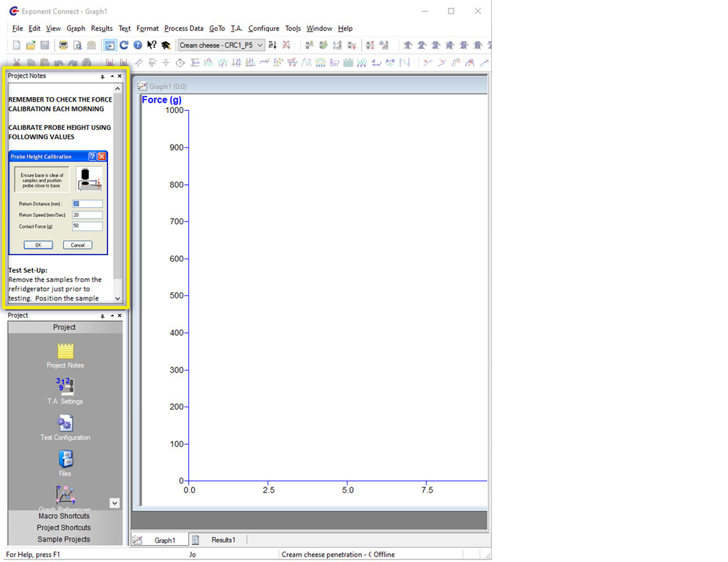Pin the Project panel
Screen dimensions: 728x562
(x=102, y=315)
